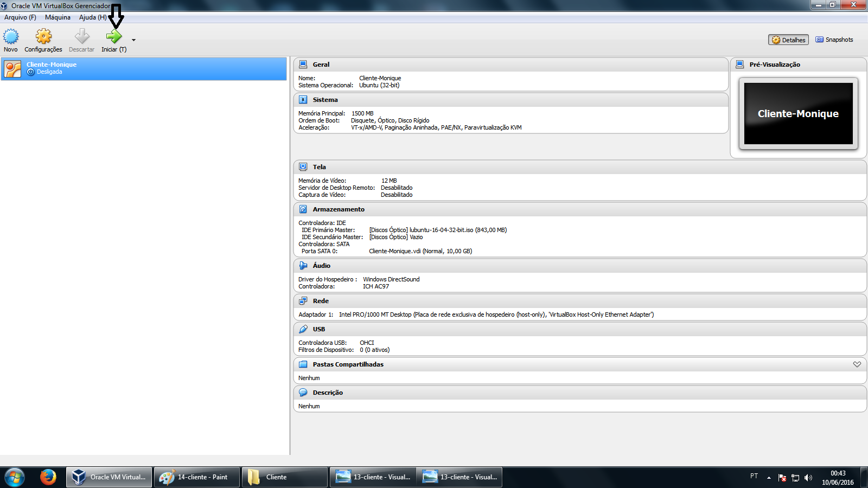Click the Memória de Vídeo 12 MB value
Image resolution: width=868 pixels, height=488 pixels.
(x=389, y=181)
